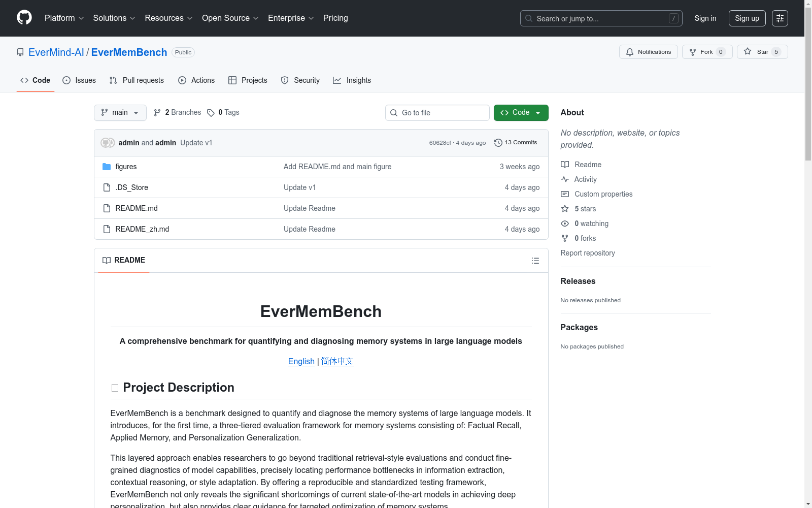Expand the Platform menu
Viewport: 812px width, 508px height.
coord(64,18)
